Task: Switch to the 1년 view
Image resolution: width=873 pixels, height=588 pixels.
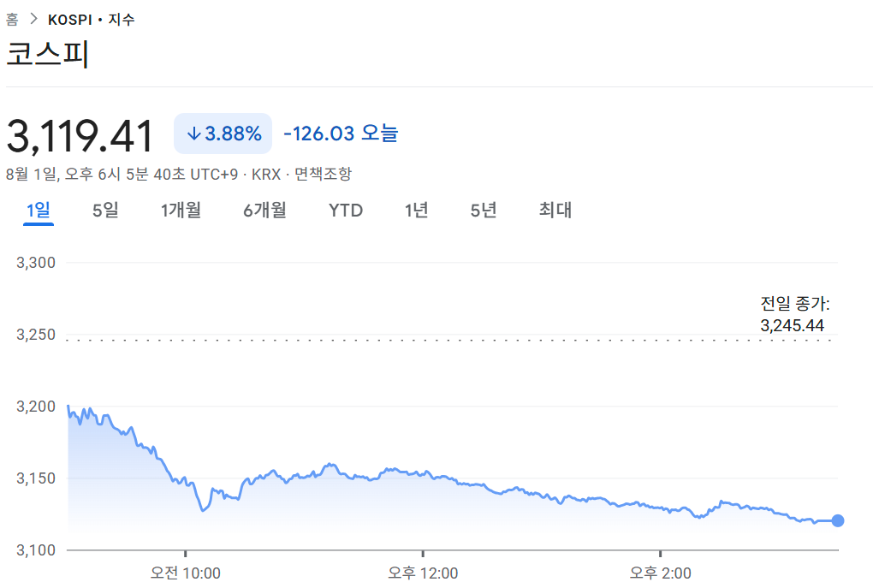Action: click(x=415, y=210)
